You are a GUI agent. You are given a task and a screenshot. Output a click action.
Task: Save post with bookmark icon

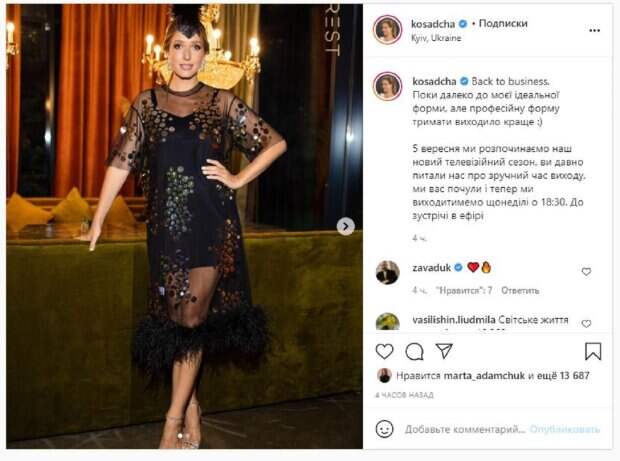pyautogui.click(x=593, y=351)
